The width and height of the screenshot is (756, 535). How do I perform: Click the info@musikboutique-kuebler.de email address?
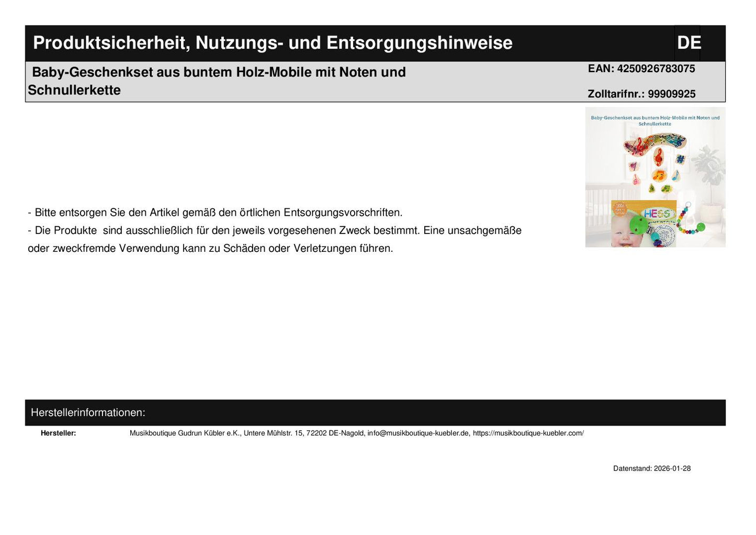tap(418, 433)
